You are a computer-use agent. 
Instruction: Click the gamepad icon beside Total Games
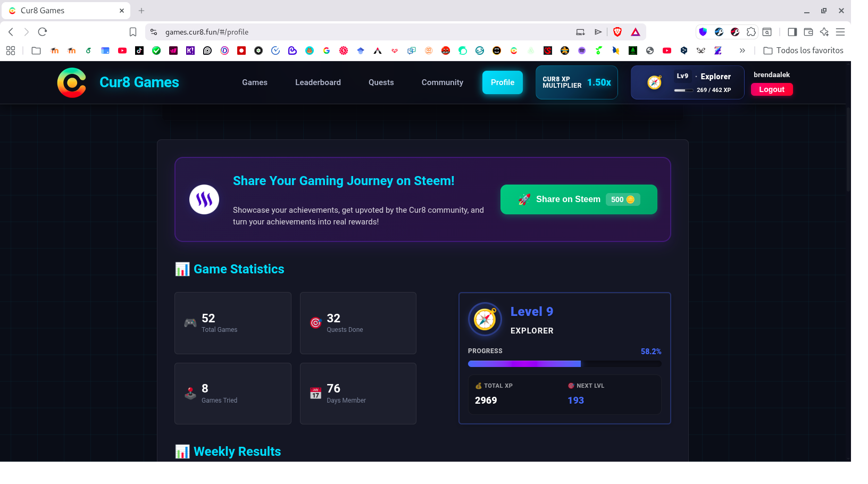[190, 323]
